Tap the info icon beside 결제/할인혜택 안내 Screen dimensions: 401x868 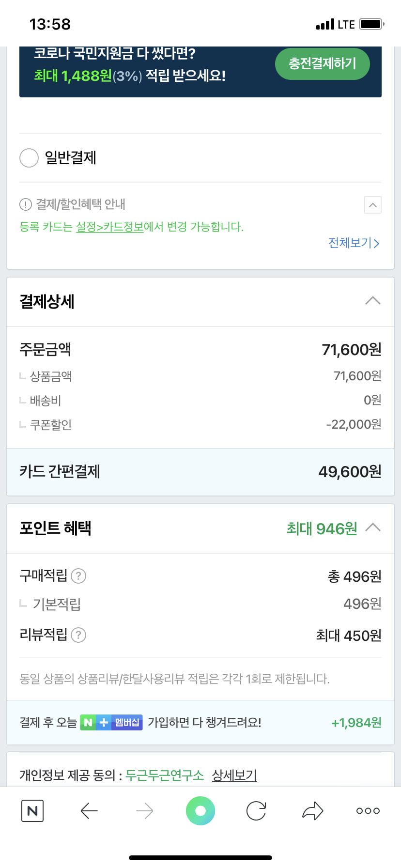pos(26,204)
